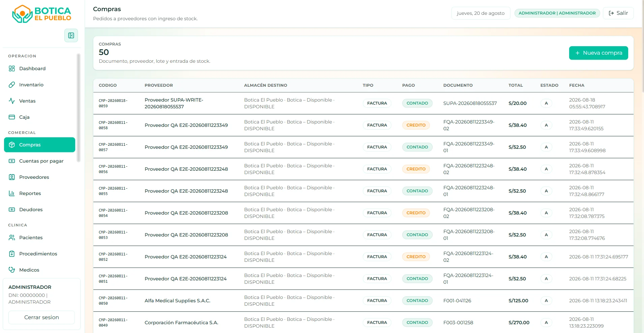Open the Proveedores page
644x333 pixels.
click(x=39, y=177)
